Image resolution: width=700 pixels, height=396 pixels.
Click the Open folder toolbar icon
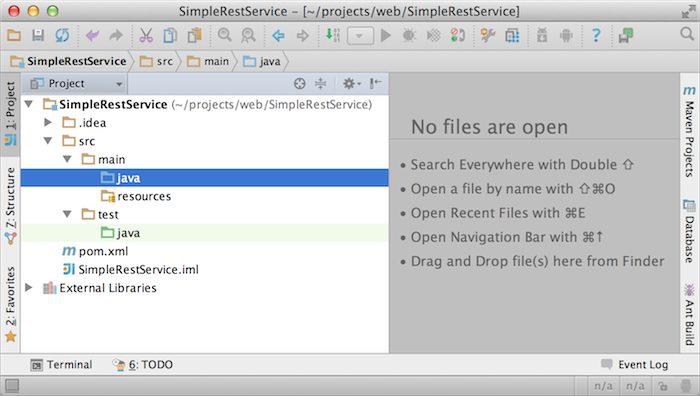[x=14, y=35]
